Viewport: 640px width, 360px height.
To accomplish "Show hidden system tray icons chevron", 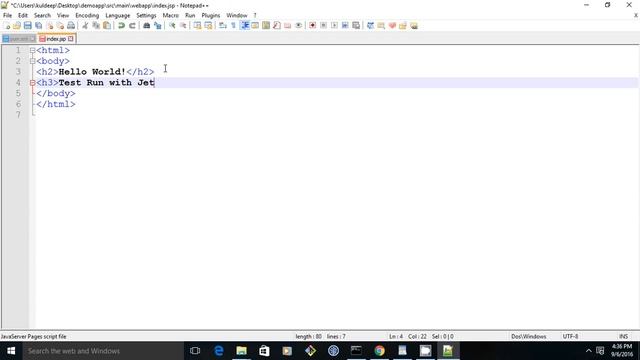I will click(589, 351).
